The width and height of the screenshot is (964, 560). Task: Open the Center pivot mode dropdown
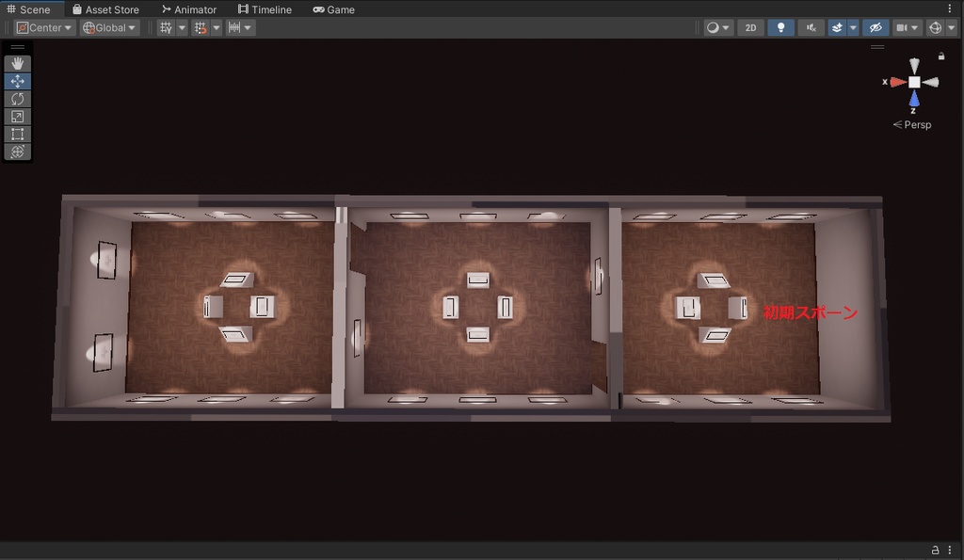click(x=44, y=27)
